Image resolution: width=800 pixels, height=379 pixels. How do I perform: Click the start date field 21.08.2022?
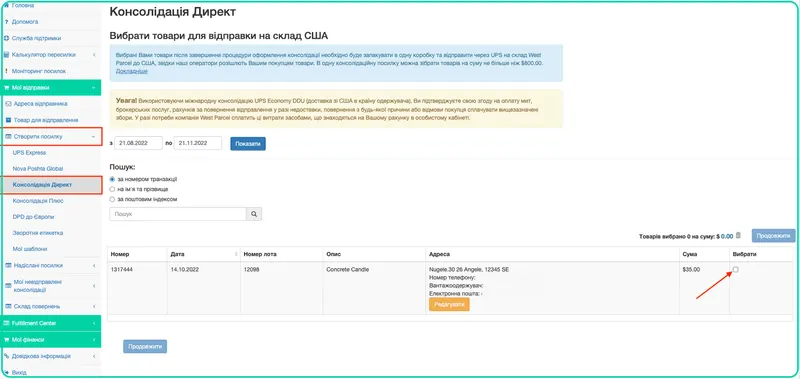(x=138, y=143)
